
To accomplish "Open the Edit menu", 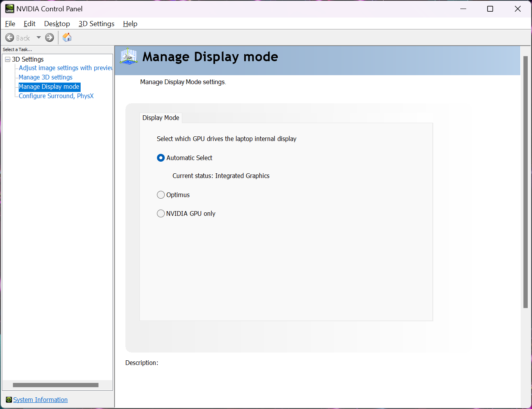I will point(30,24).
